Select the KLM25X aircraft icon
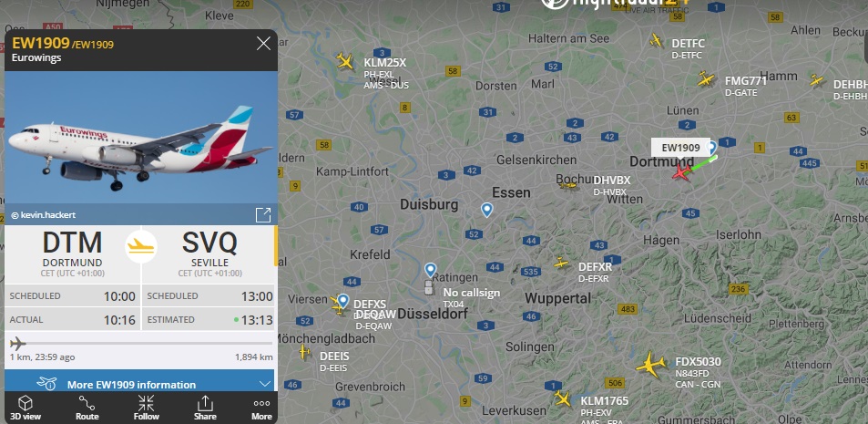 point(345,61)
